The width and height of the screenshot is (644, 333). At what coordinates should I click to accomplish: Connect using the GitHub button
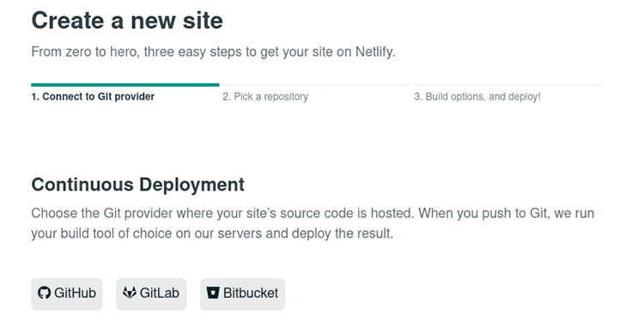(x=66, y=294)
